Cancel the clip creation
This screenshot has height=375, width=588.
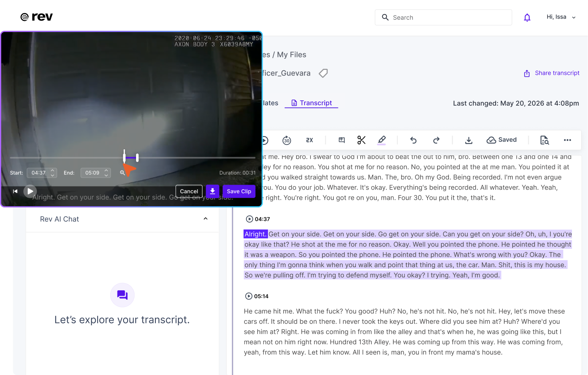pyautogui.click(x=189, y=191)
